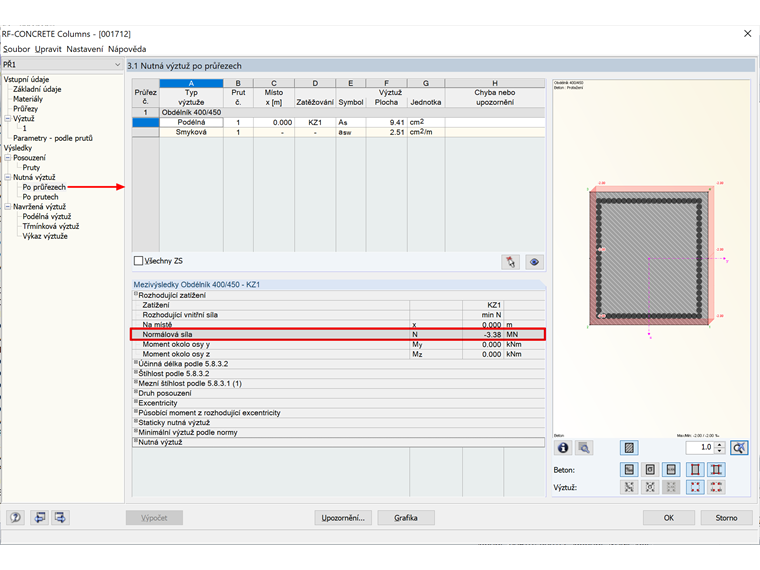Collapse the Rozhodující zatížení section

pos(136,294)
